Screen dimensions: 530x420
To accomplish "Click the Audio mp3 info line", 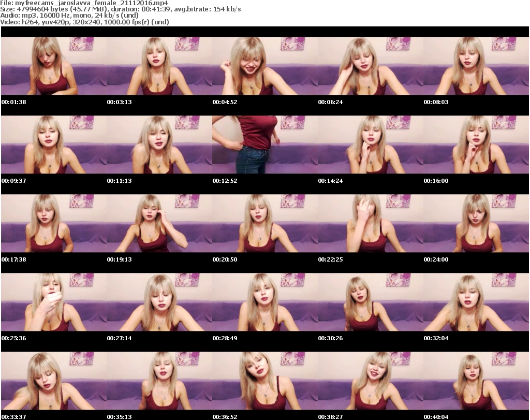I will [69, 16].
